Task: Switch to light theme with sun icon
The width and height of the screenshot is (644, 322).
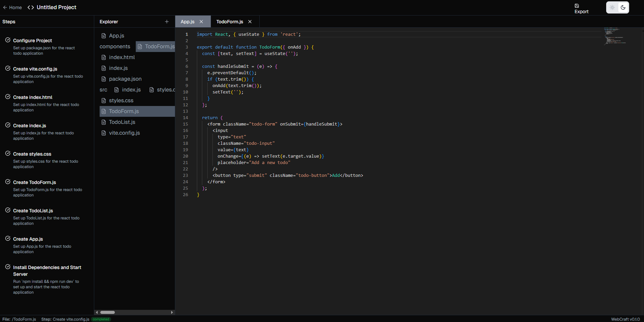Action: coord(612,7)
